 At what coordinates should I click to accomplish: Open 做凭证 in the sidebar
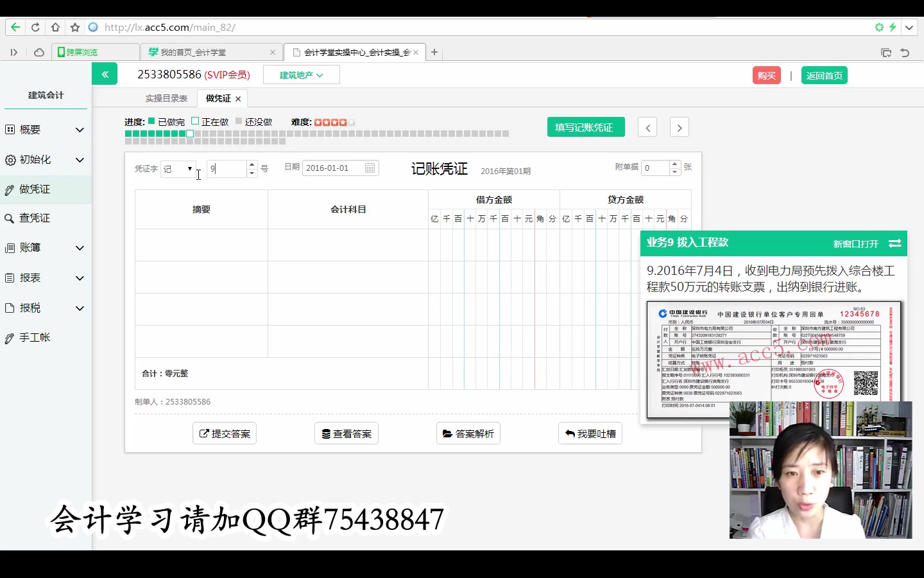pos(46,189)
